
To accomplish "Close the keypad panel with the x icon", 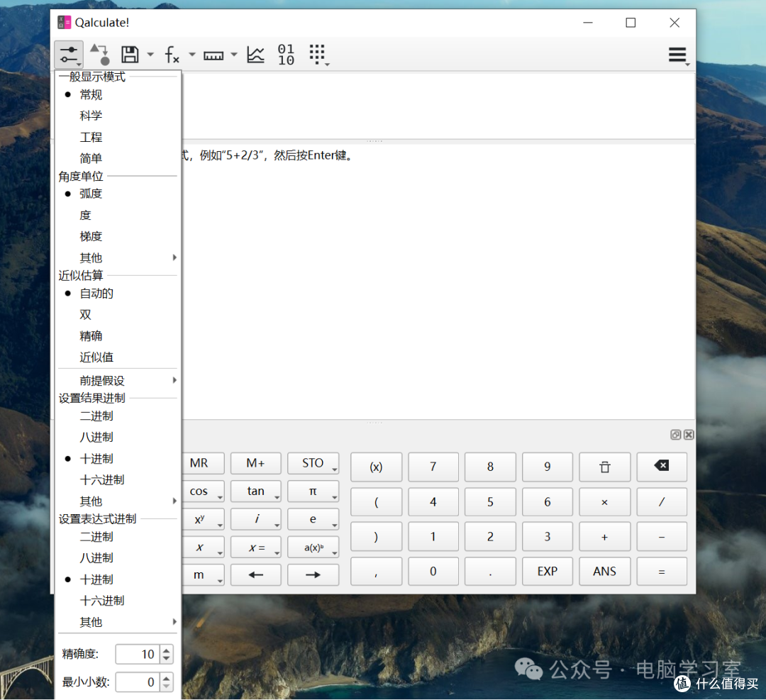I will 689,435.
